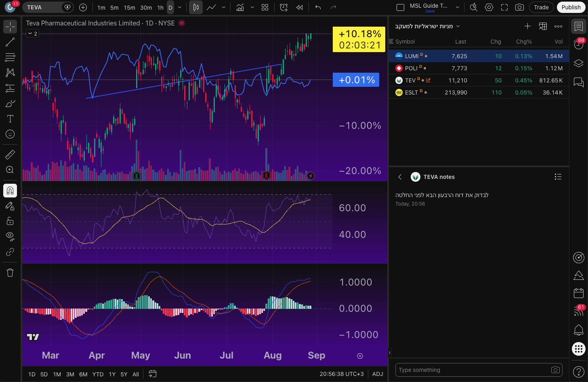Hide all drawings with the eye icon

tap(10, 236)
